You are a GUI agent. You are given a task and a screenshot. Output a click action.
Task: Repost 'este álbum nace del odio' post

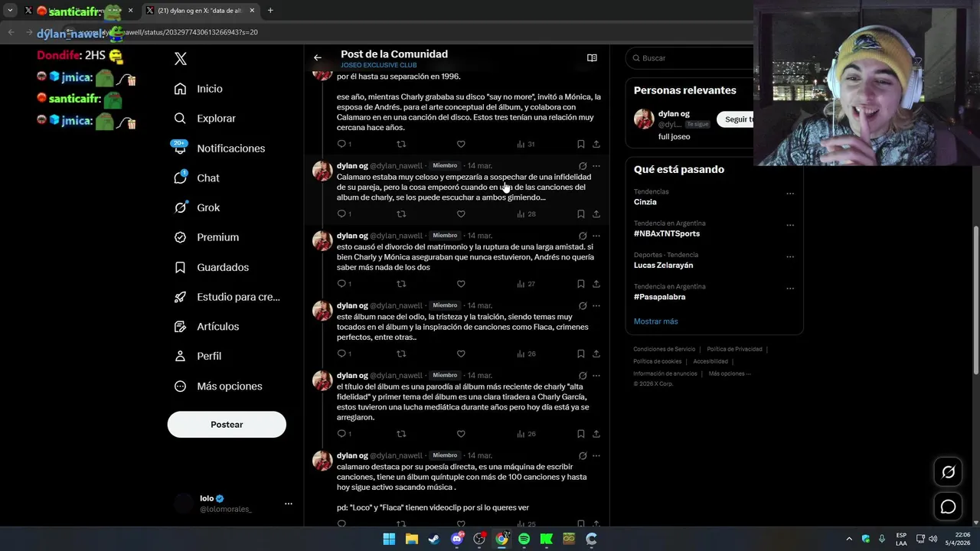click(401, 354)
